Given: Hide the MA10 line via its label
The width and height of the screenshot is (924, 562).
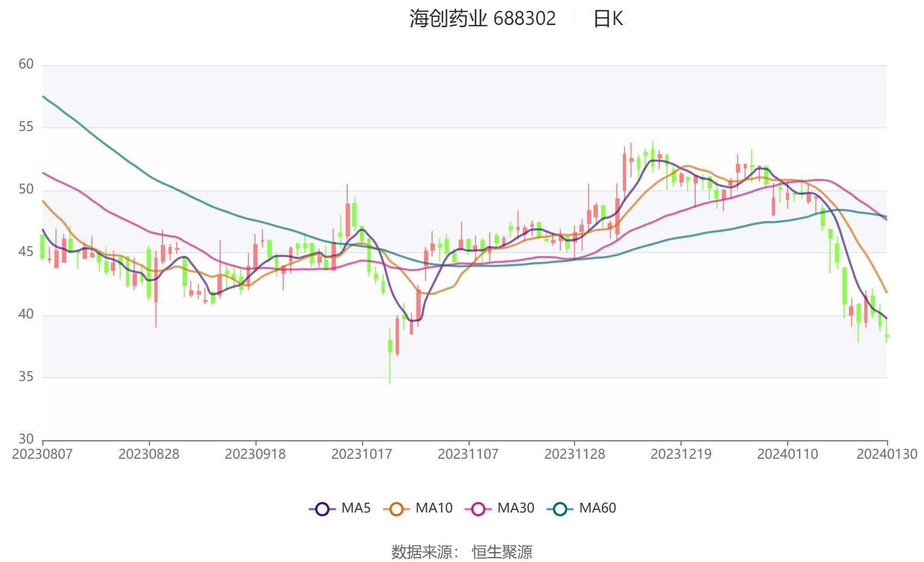Looking at the screenshot, I should pos(434,508).
